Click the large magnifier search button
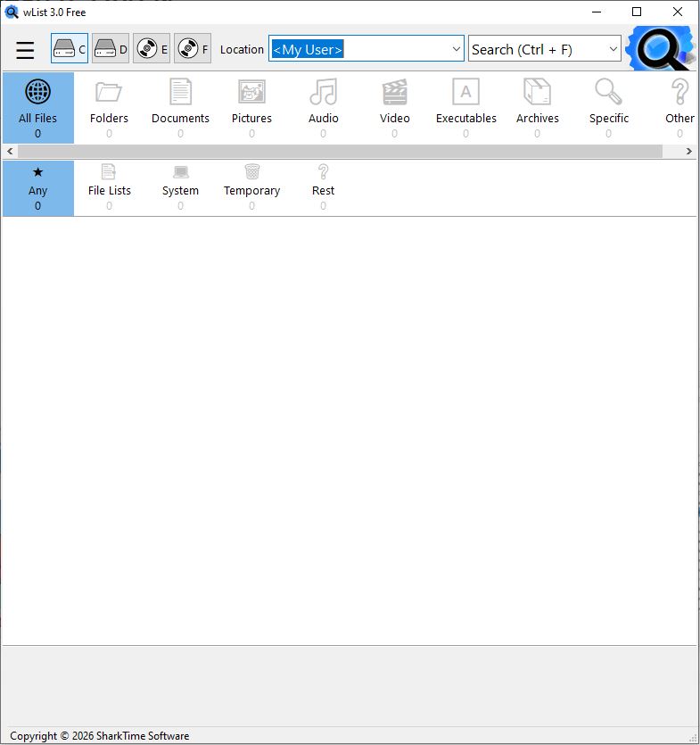 click(x=660, y=49)
